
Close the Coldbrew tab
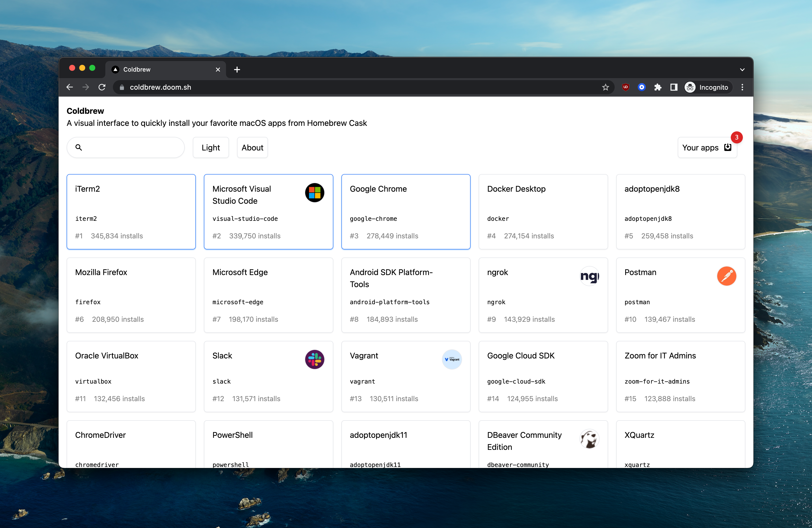[218, 70]
